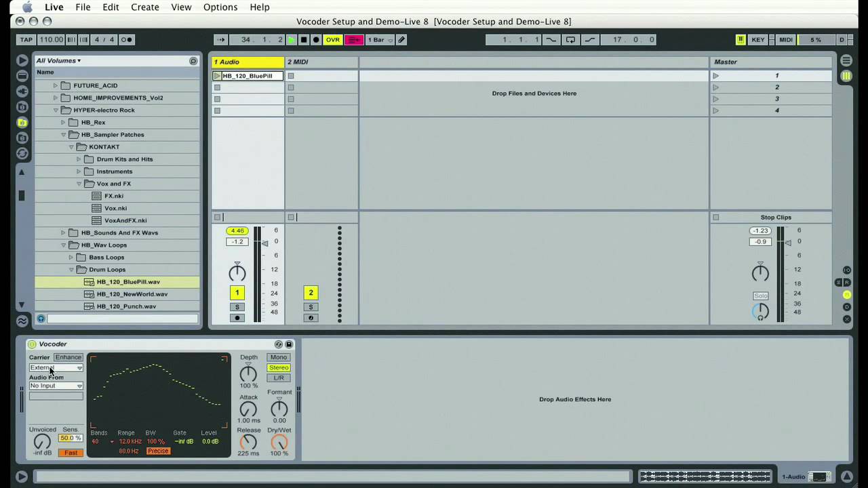Viewport: 868px width, 488px height.
Task: Click the Master Solo cue button
Action: click(x=760, y=296)
